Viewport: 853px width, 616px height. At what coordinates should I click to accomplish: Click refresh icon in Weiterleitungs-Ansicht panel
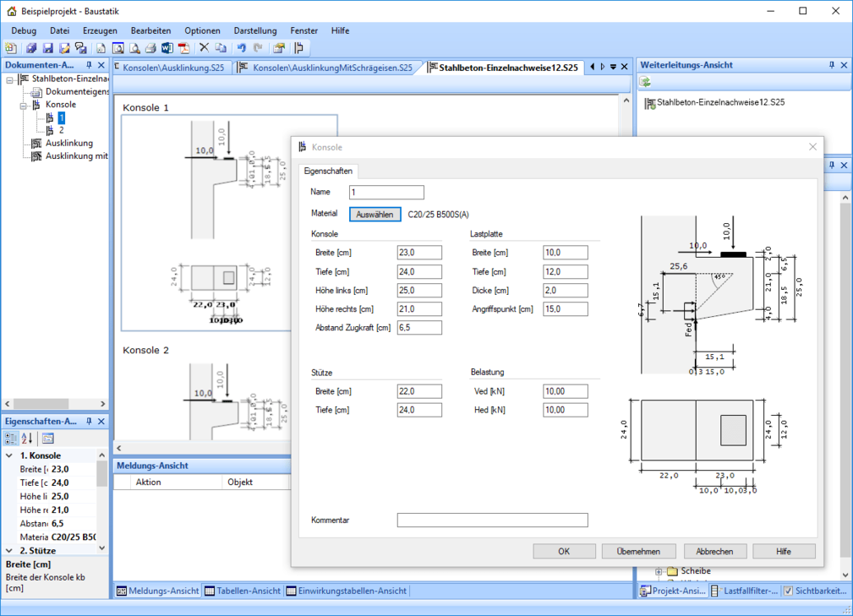point(645,83)
